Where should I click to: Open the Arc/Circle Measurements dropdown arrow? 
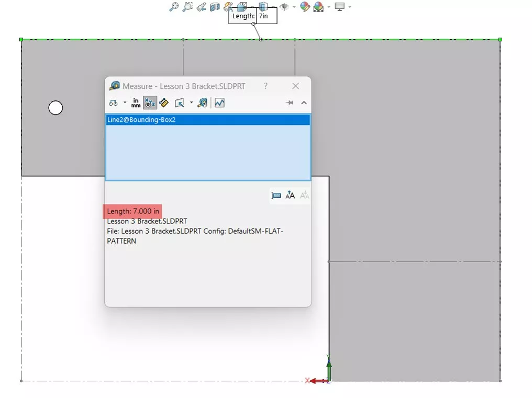coord(125,103)
